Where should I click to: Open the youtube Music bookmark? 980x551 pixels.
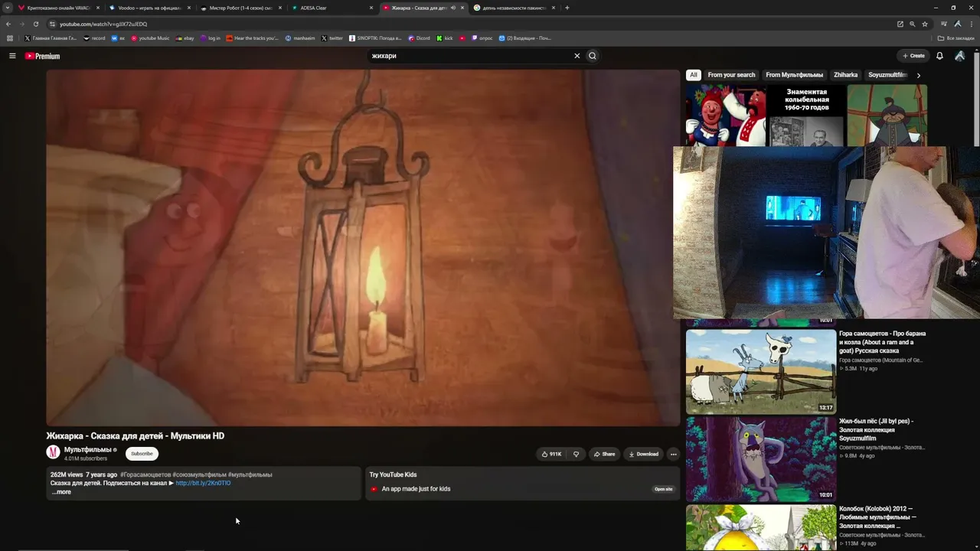click(x=150, y=37)
